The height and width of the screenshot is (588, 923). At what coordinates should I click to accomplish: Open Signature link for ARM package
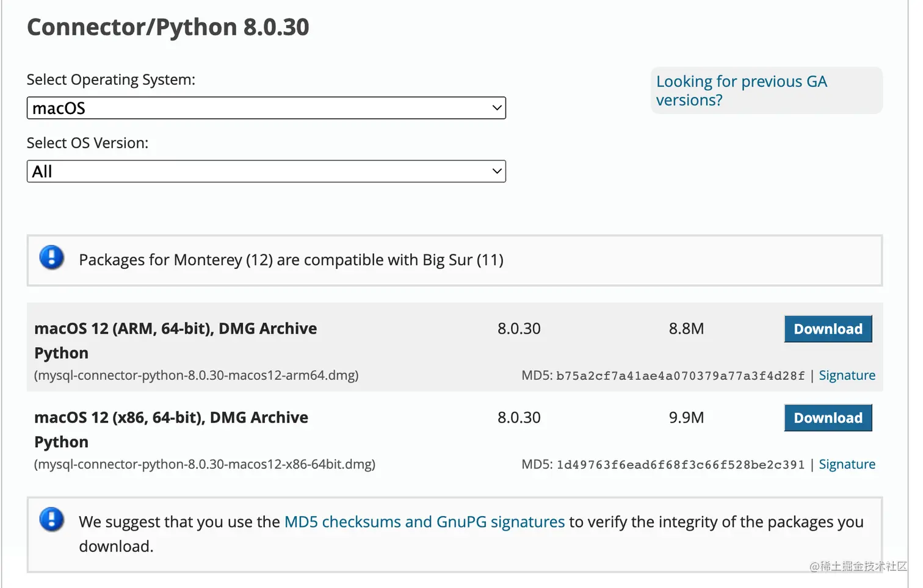[847, 375]
